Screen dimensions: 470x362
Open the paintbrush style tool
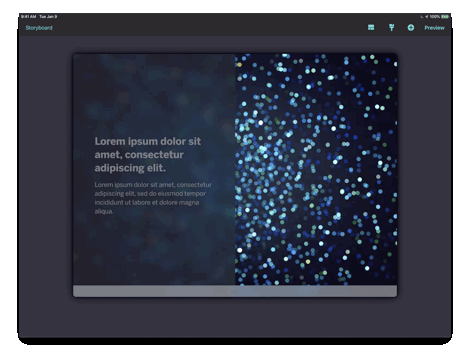coord(392,27)
